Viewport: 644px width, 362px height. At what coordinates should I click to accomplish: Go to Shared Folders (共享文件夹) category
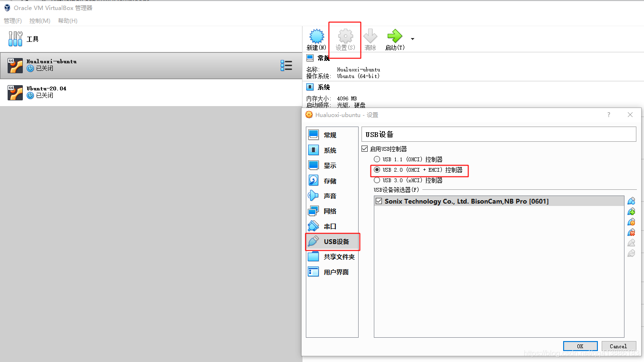click(332, 257)
